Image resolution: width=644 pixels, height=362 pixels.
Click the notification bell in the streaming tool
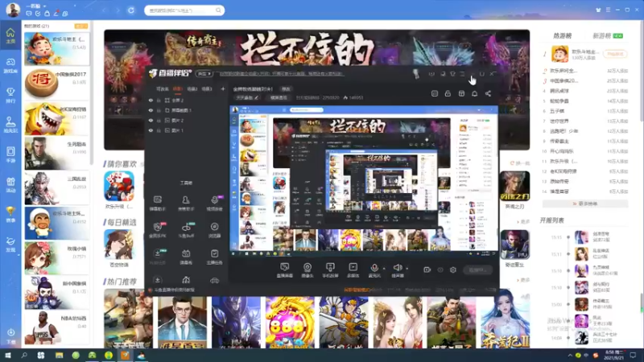474,93
